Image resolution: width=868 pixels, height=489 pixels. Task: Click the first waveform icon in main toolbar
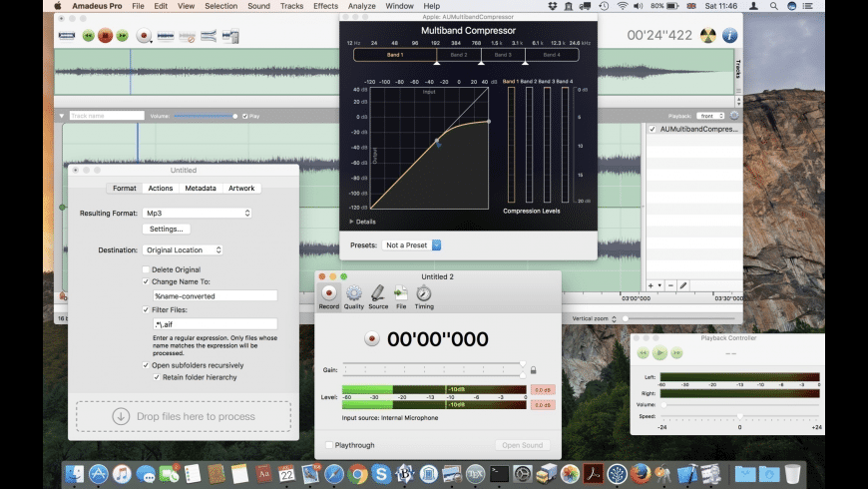point(67,36)
